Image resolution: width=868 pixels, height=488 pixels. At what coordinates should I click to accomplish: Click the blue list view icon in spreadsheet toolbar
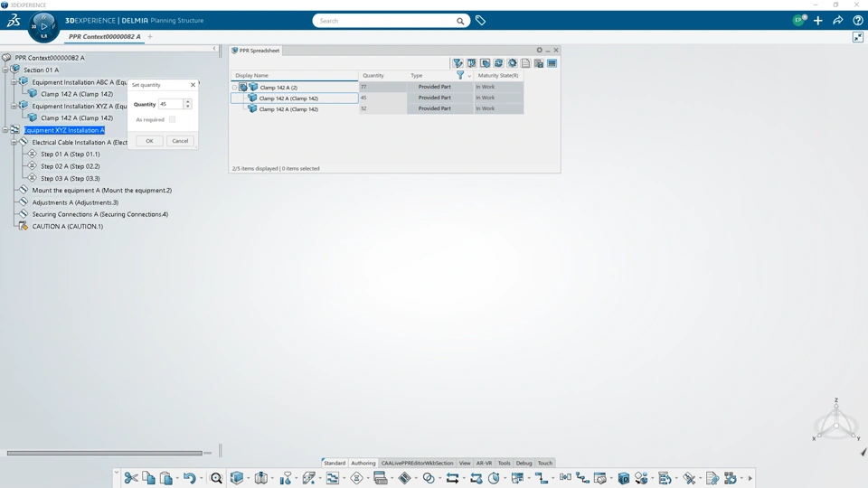(552, 63)
